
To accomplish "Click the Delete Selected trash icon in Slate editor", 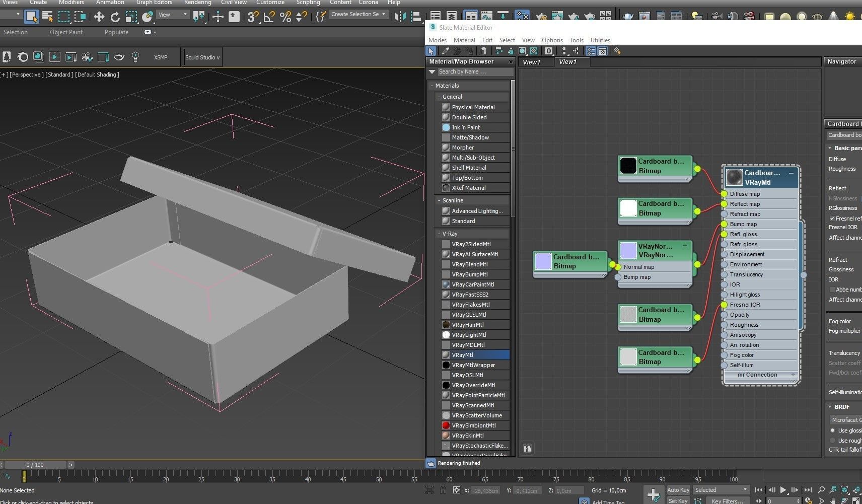I will coord(484,51).
